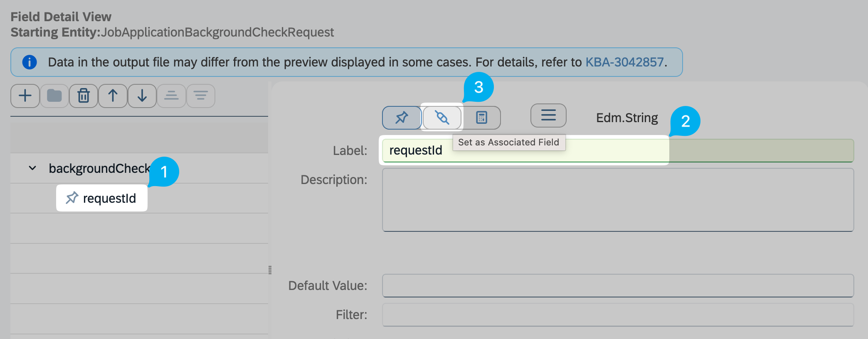
Task: Move the field down with the down arrow
Action: [x=142, y=96]
